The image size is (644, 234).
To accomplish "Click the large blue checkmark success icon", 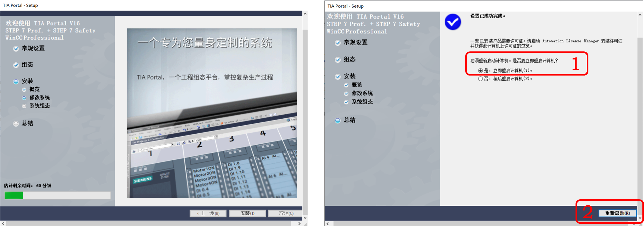I will 453,22.
